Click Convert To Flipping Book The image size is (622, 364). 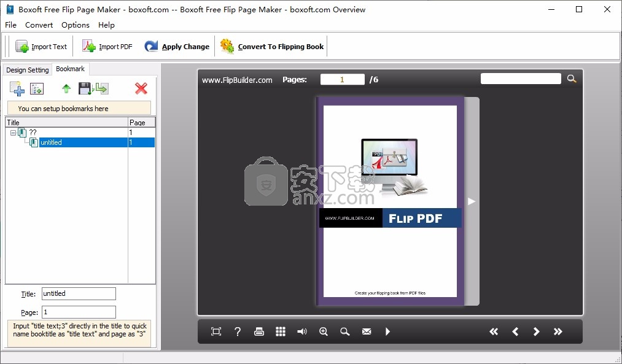tap(272, 47)
